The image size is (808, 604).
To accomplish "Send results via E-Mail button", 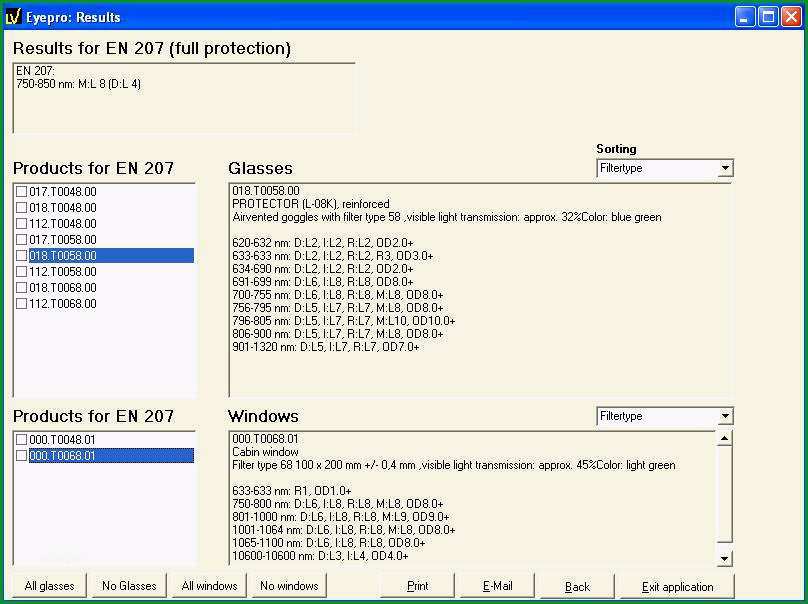I will coord(497,586).
